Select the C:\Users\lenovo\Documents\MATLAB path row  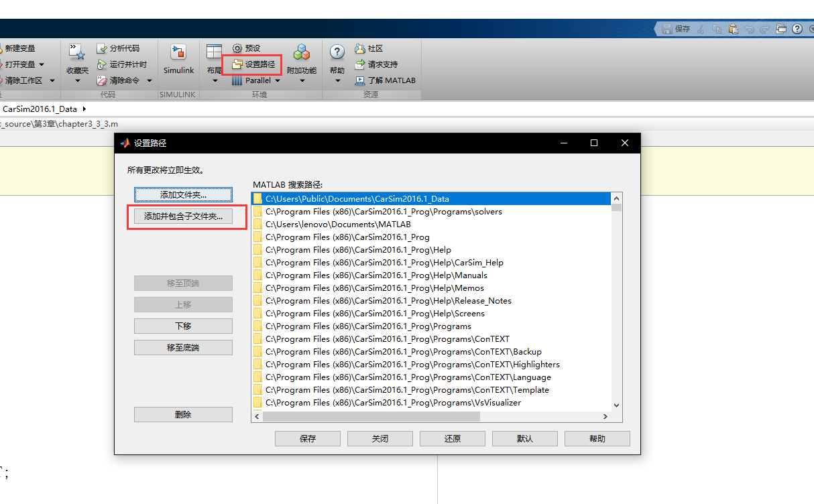pos(431,224)
